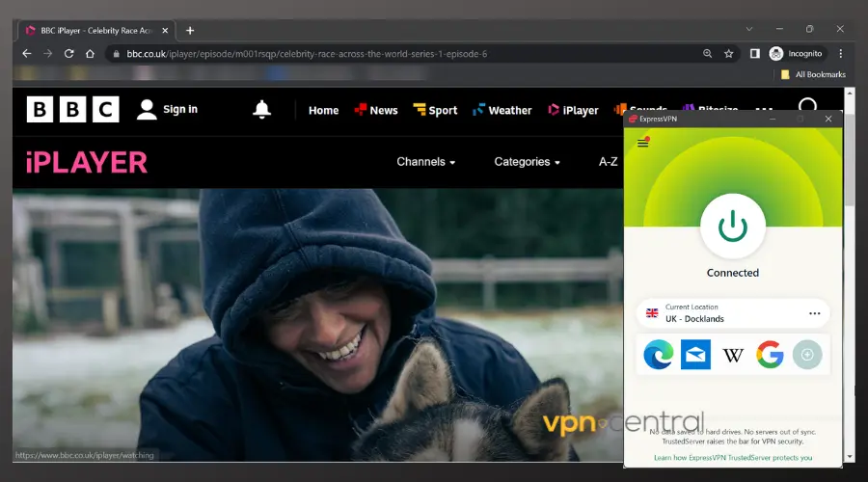Click the address bar URL
The width and height of the screenshot is (868, 482).
pyautogui.click(x=307, y=54)
